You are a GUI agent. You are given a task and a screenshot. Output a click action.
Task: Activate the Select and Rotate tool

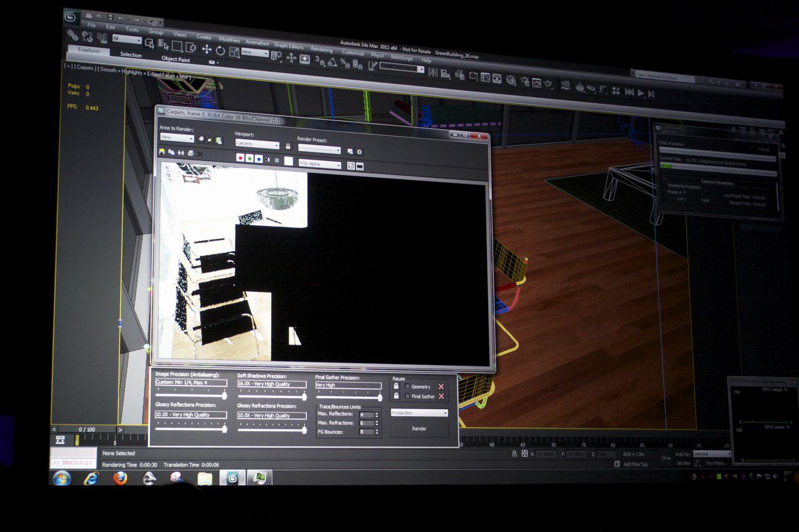pos(220,51)
